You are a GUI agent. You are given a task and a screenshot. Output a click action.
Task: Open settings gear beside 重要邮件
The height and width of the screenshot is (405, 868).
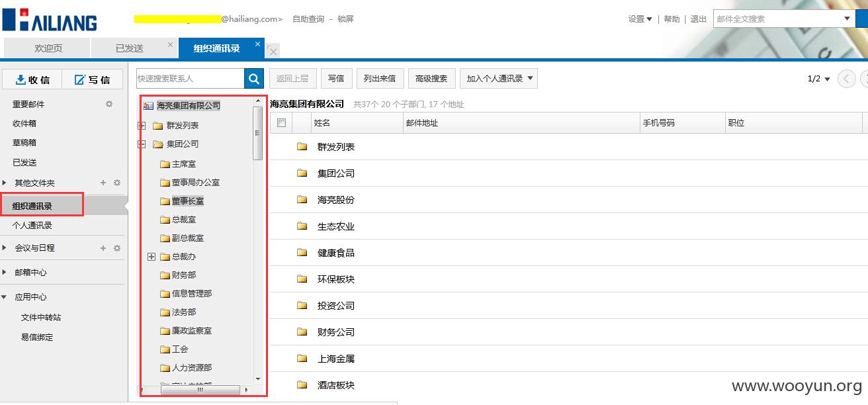[x=109, y=104]
